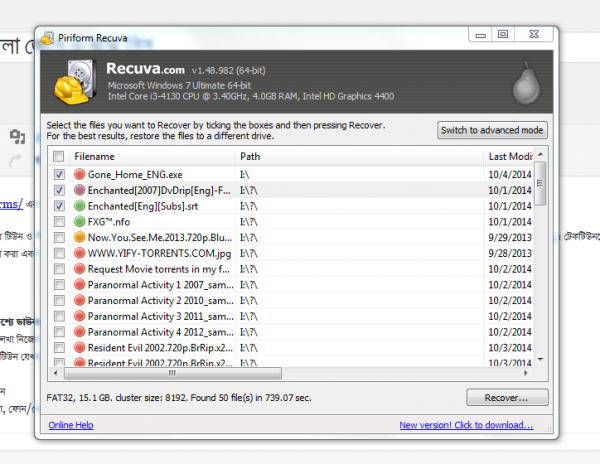Screen dimensions: 600x464
Task: Check the Request Movie torrents checkbox
Action: pyautogui.click(x=59, y=269)
